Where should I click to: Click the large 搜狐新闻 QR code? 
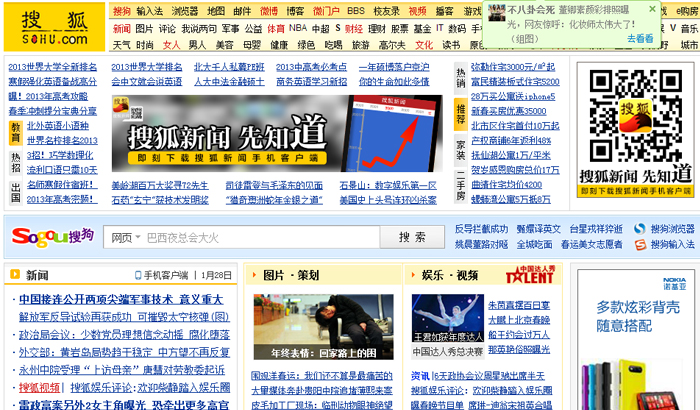(635, 116)
